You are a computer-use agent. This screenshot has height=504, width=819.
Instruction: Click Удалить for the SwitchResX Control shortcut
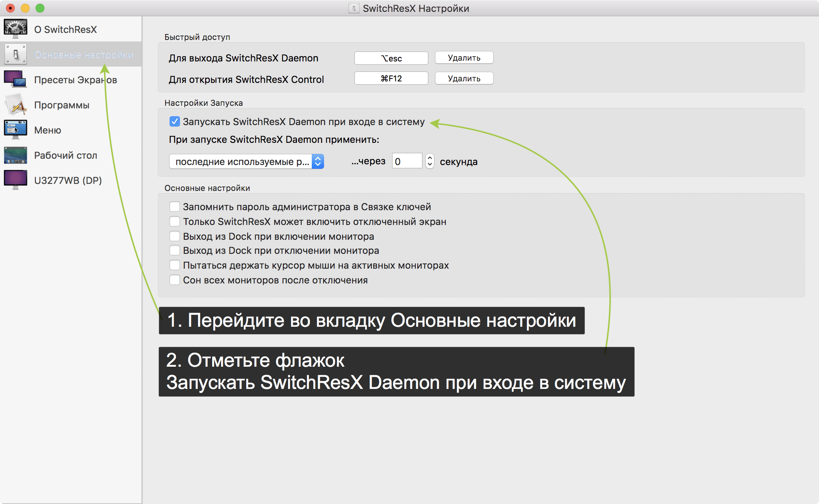(x=464, y=78)
